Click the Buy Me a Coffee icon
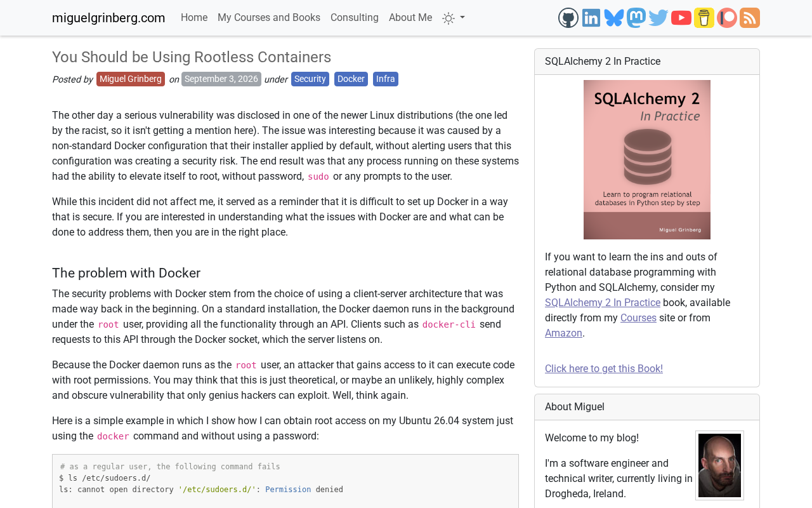 (704, 18)
